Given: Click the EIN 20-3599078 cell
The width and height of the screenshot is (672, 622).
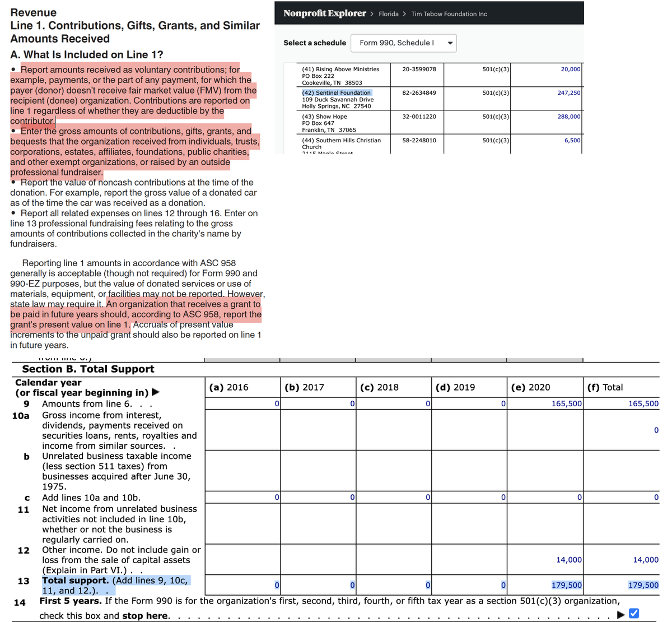Looking at the screenshot, I should coord(419,69).
